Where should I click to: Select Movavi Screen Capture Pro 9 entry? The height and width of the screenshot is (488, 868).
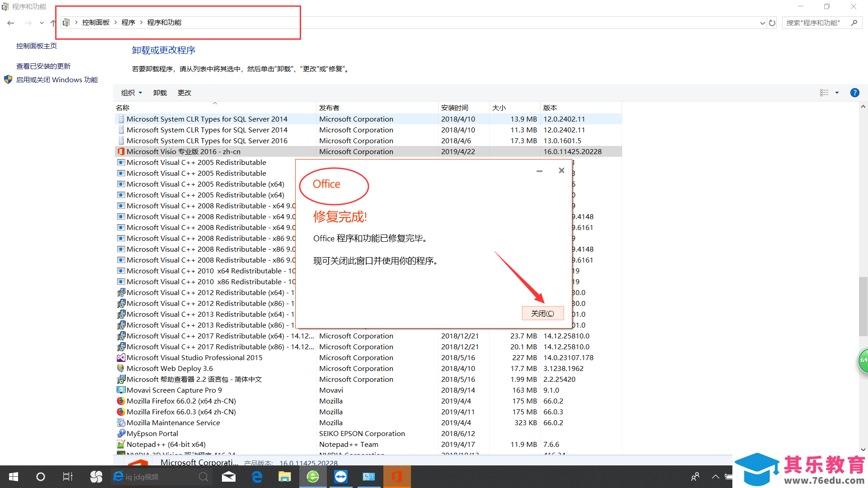(x=368, y=390)
